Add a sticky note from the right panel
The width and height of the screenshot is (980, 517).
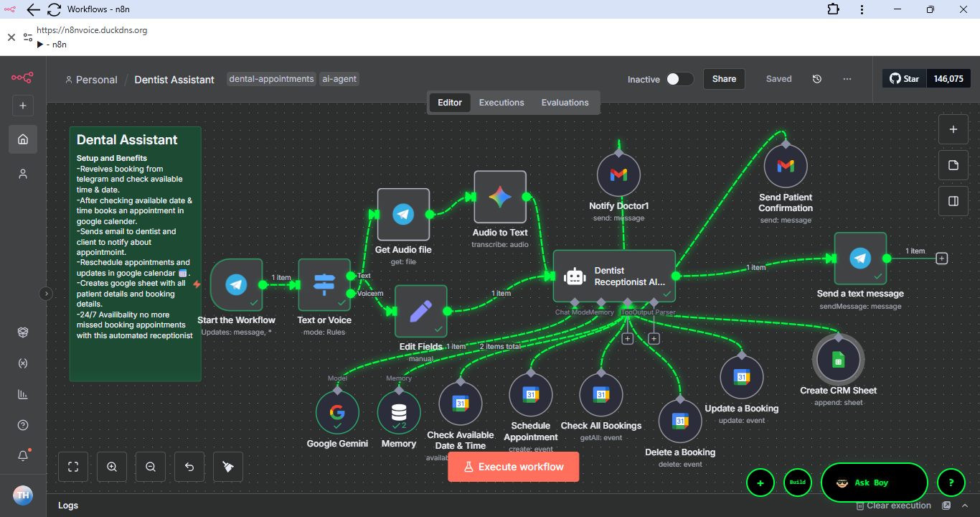953,165
